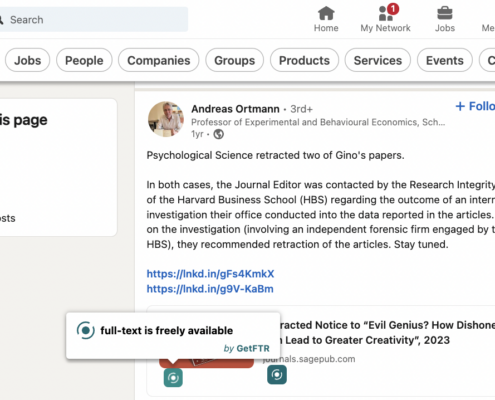
Task: Click GetFTR icon below sagepub.com
Action: 277,375
